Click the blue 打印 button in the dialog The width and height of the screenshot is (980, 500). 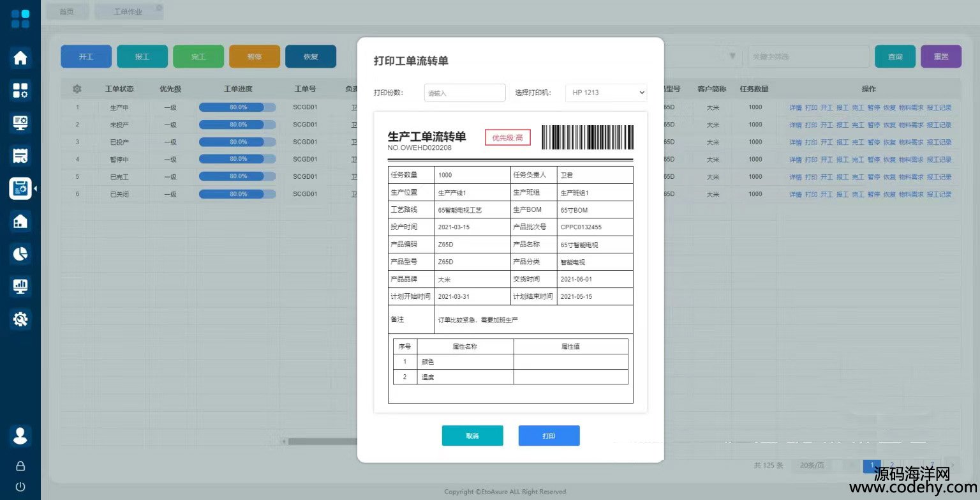[549, 436]
